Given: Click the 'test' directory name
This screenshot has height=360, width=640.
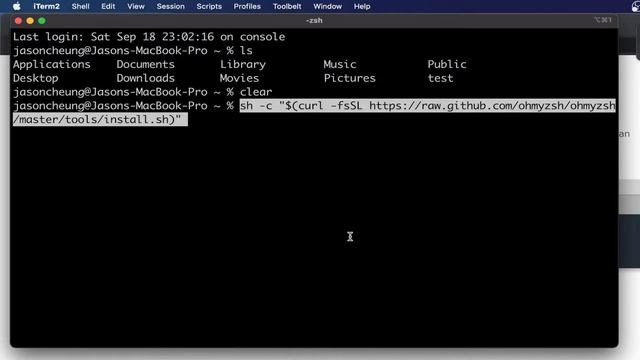Looking at the screenshot, I should point(440,78).
